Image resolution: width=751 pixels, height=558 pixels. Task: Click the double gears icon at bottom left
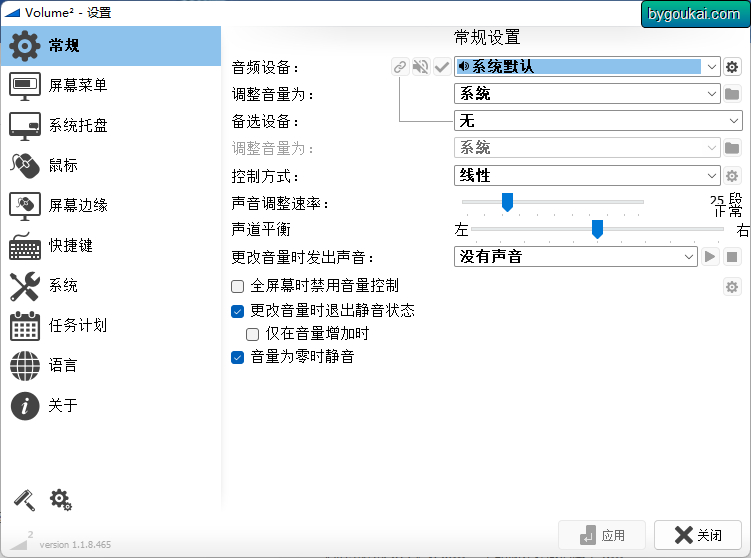61,500
